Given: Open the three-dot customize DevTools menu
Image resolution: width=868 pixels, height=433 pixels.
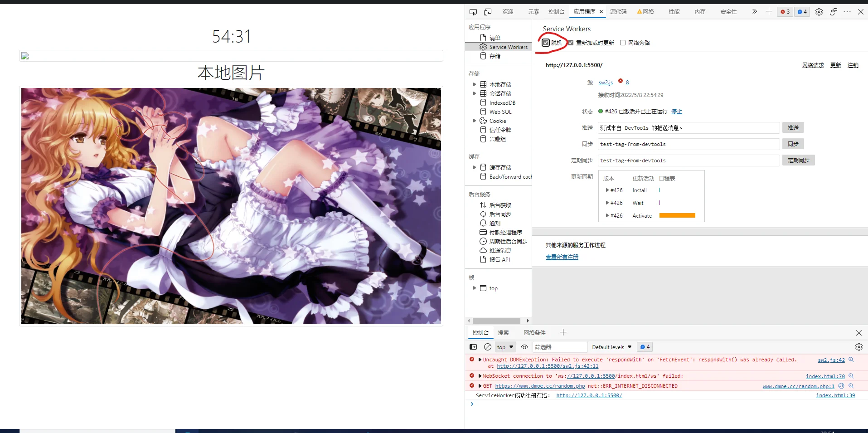Looking at the screenshot, I should click(847, 12).
